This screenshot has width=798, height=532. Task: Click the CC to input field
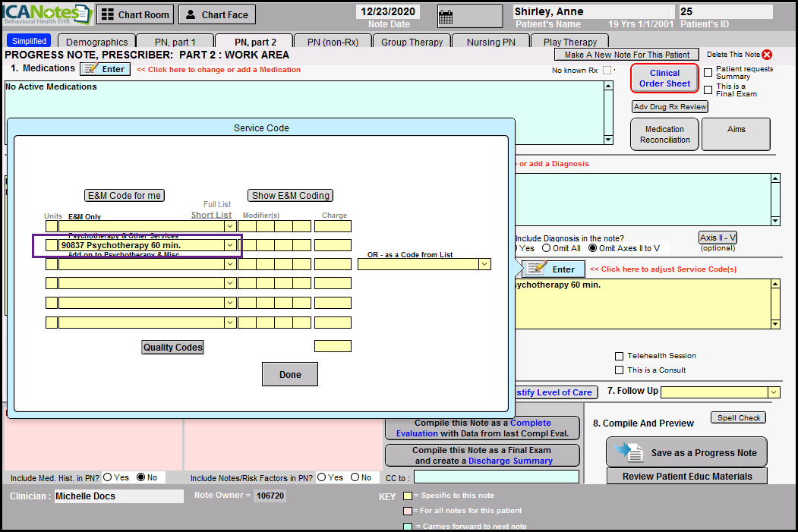click(x=495, y=477)
